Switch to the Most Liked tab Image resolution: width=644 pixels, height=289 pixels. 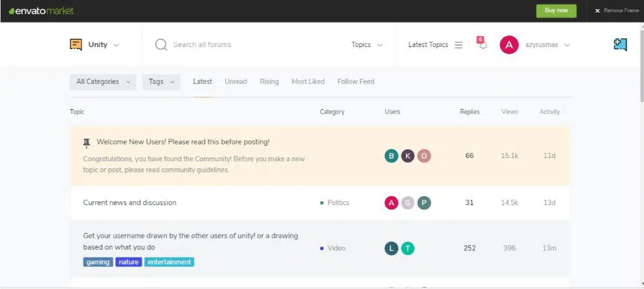(x=308, y=82)
